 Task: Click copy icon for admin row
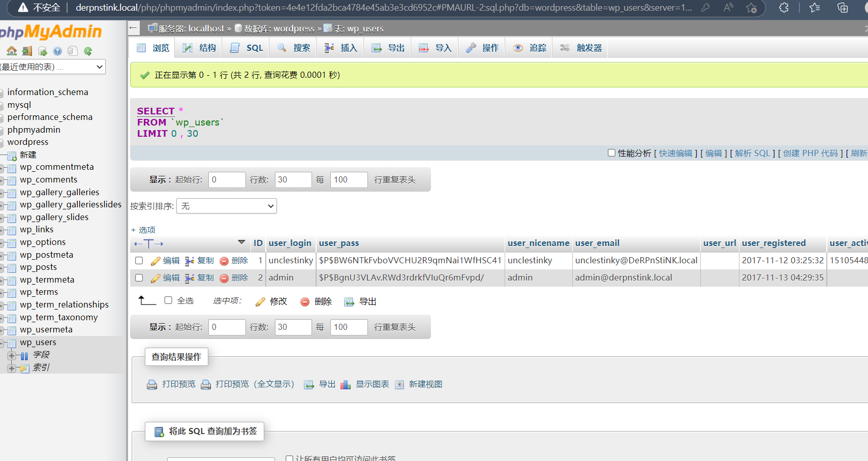[x=190, y=278]
